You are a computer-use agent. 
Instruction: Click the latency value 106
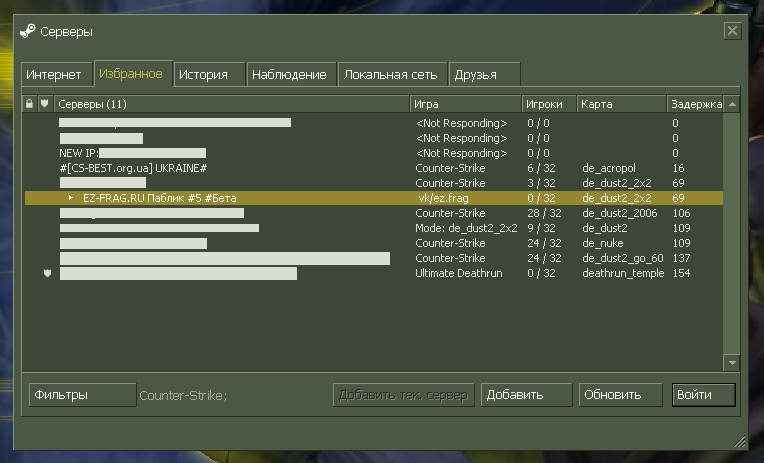(x=681, y=213)
